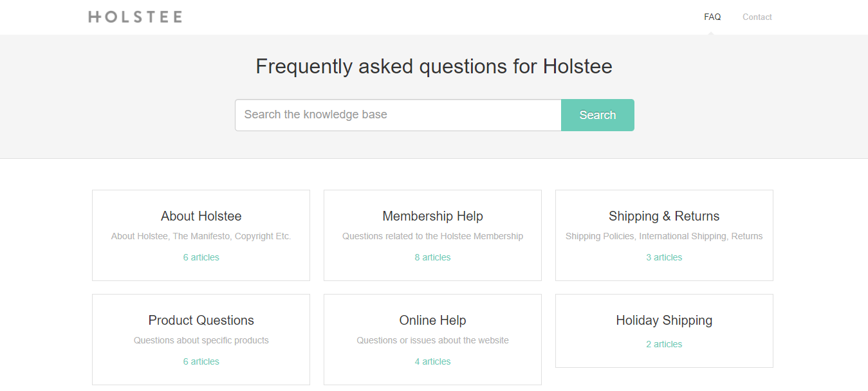
Task: Click the Holstee logo
Action: pos(135,17)
